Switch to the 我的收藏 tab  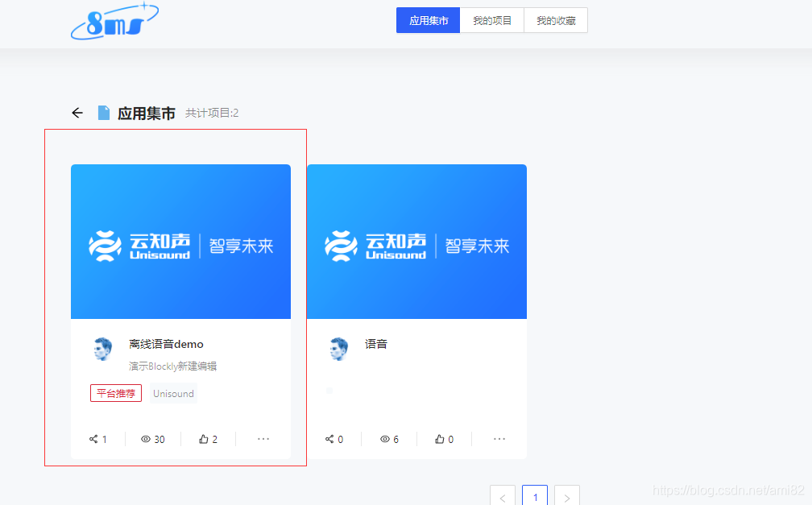pyautogui.click(x=555, y=20)
